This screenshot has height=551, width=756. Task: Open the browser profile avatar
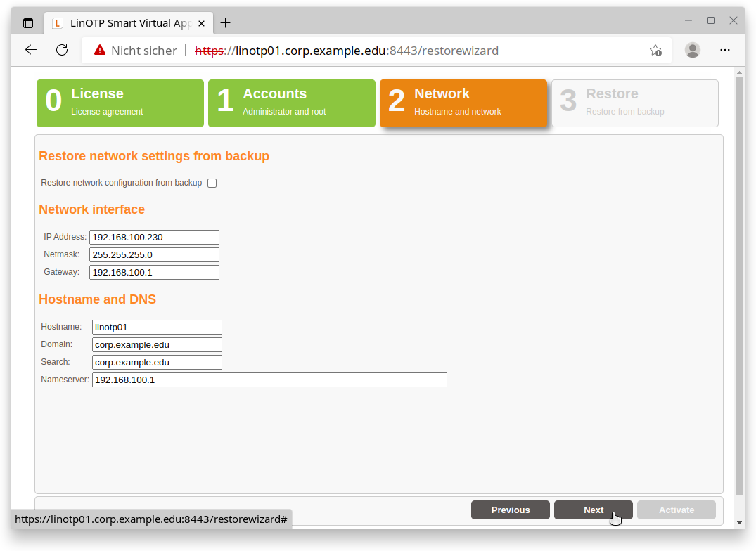pyautogui.click(x=693, y=50)
